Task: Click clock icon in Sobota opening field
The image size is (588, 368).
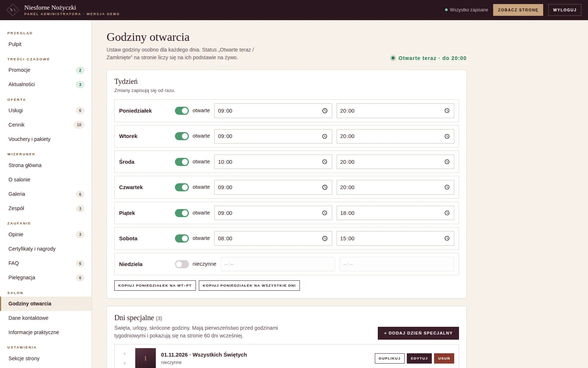Action: (325, 238)
